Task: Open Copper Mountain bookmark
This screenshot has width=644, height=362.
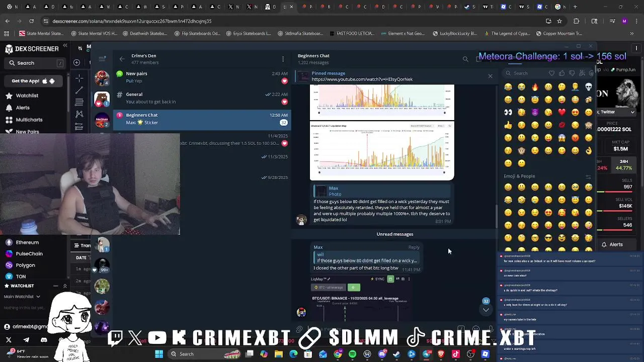Action: pos(559,34)
